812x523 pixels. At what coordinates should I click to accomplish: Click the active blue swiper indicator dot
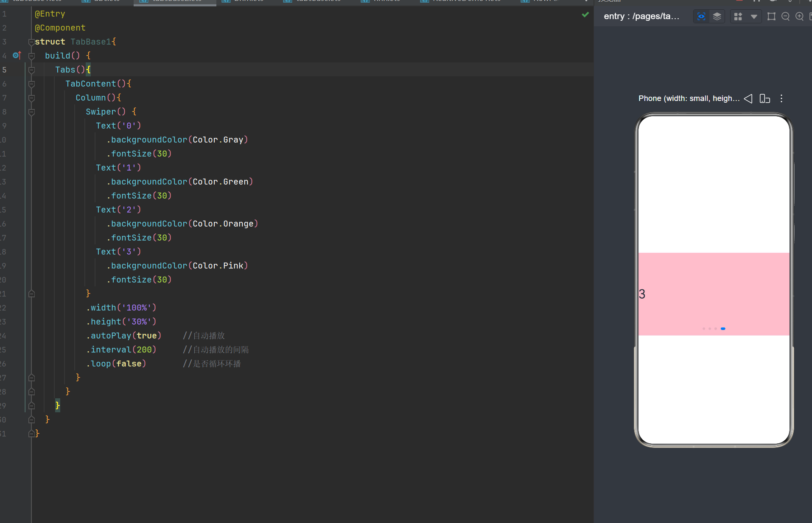pyautogui.click(x=723, y=329)
